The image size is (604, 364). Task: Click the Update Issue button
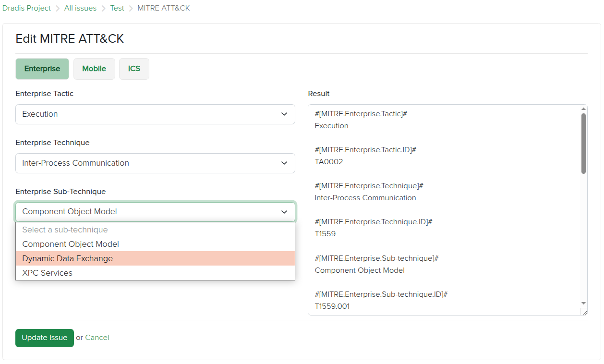44,338
